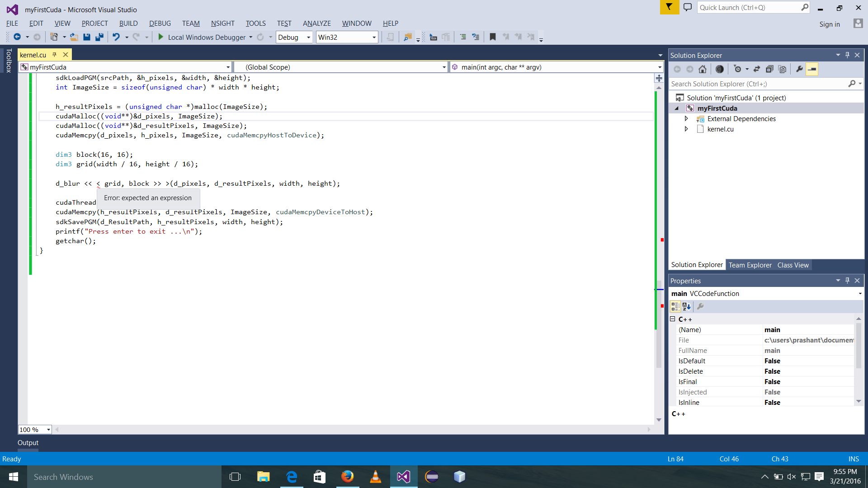Open the Debug configuration dropdown
The image size is (868, 488).
(x=294, y=37)
